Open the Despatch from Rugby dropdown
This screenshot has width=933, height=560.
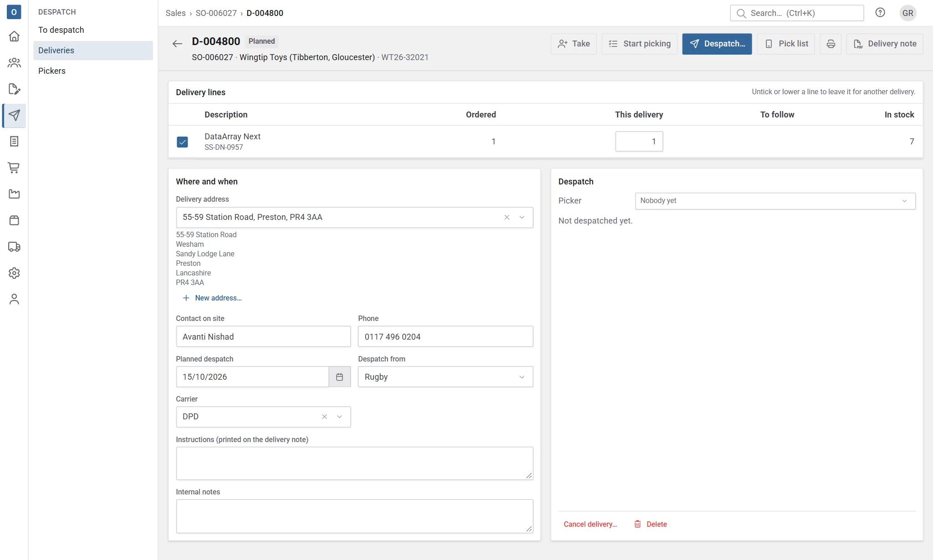pos(445,377)
